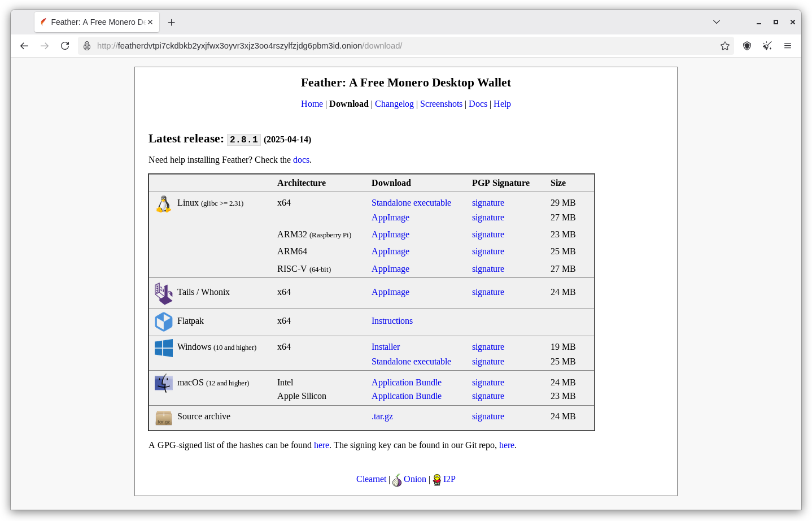Go back using the back arrow
This screenshot has width=812, height=521.
[x=24, y=46]
